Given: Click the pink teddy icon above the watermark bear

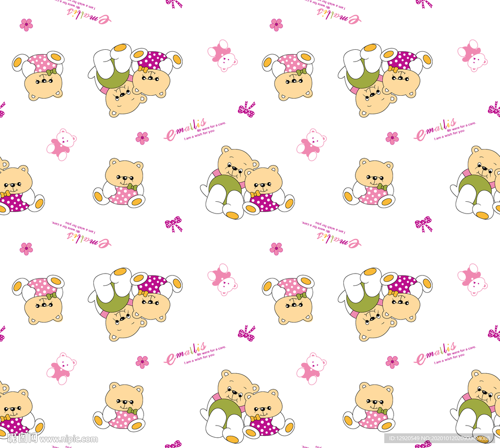Looking at the screenshot, I should (62, 368).
